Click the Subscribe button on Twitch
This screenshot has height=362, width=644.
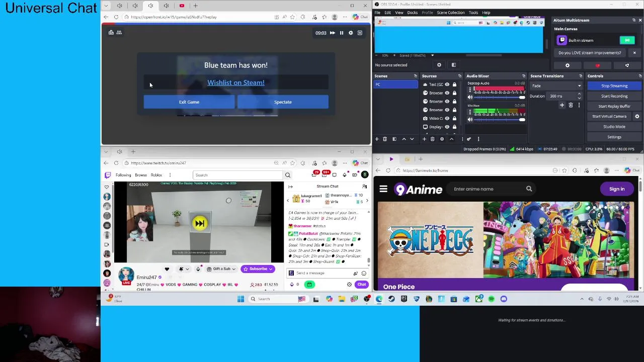[x=258, y=269]
